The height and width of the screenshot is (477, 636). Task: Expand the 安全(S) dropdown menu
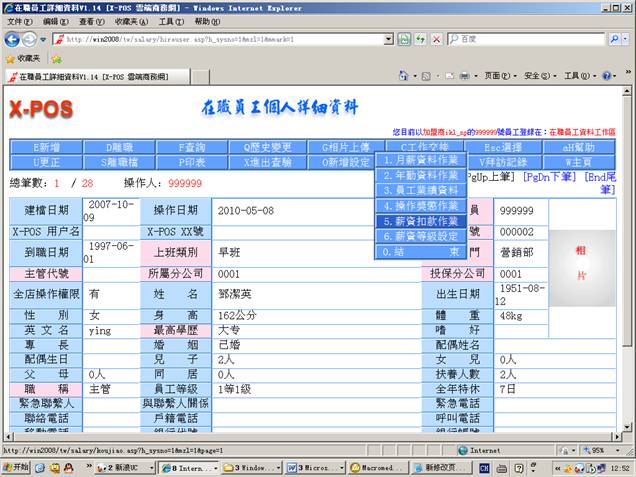click(538, 76)
